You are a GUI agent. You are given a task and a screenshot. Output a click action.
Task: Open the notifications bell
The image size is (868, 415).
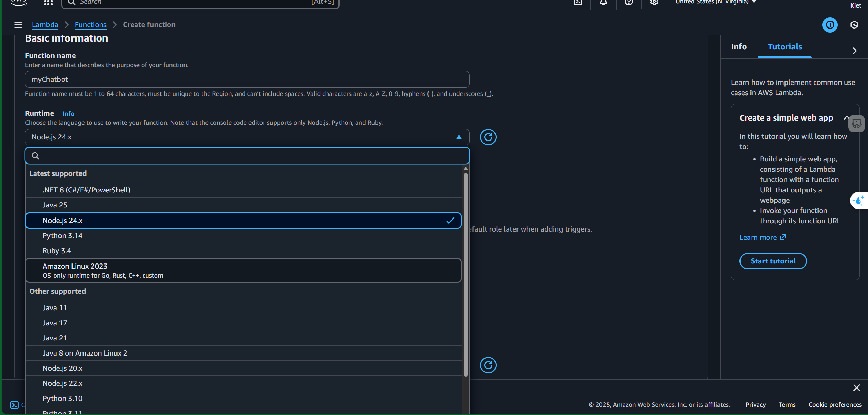[x=603, y=3]
